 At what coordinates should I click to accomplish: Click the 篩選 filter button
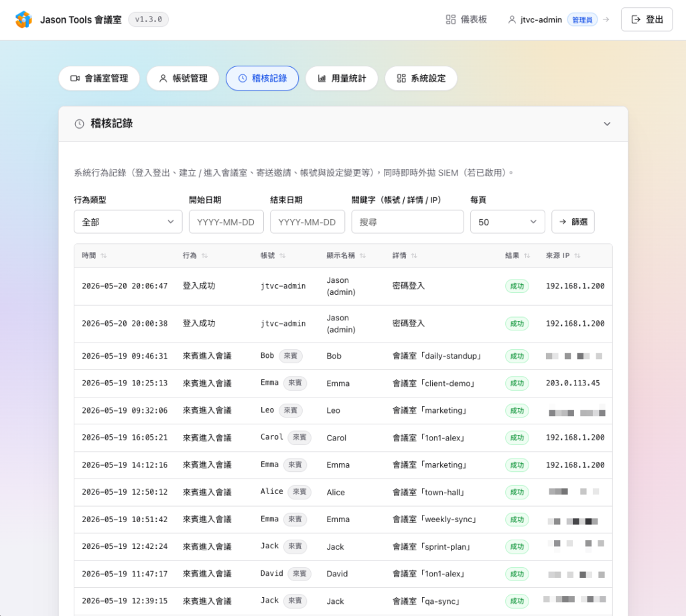point(573,222)
